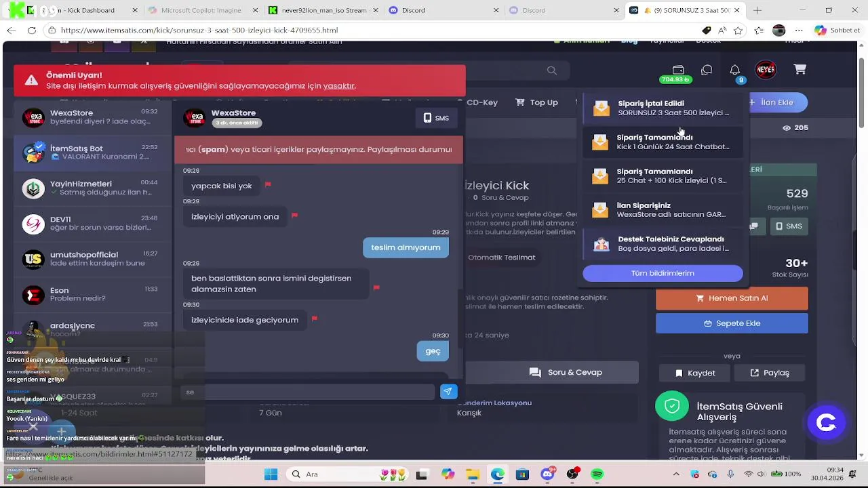Open the Kick Chatbot "Sipariş Tamamlandı" notification
868x488 pixels.
pyautogui.click(x=663, y=142)
